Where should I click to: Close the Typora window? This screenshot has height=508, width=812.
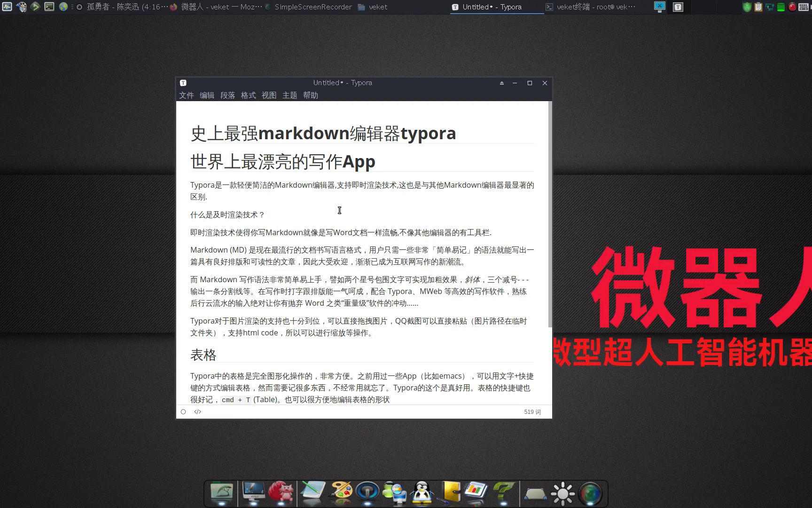click(x=545, y=83)
